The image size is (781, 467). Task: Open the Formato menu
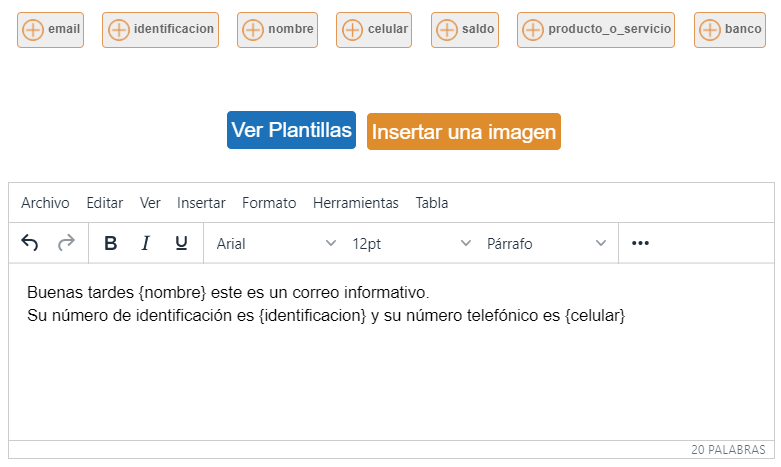[269, 203]
